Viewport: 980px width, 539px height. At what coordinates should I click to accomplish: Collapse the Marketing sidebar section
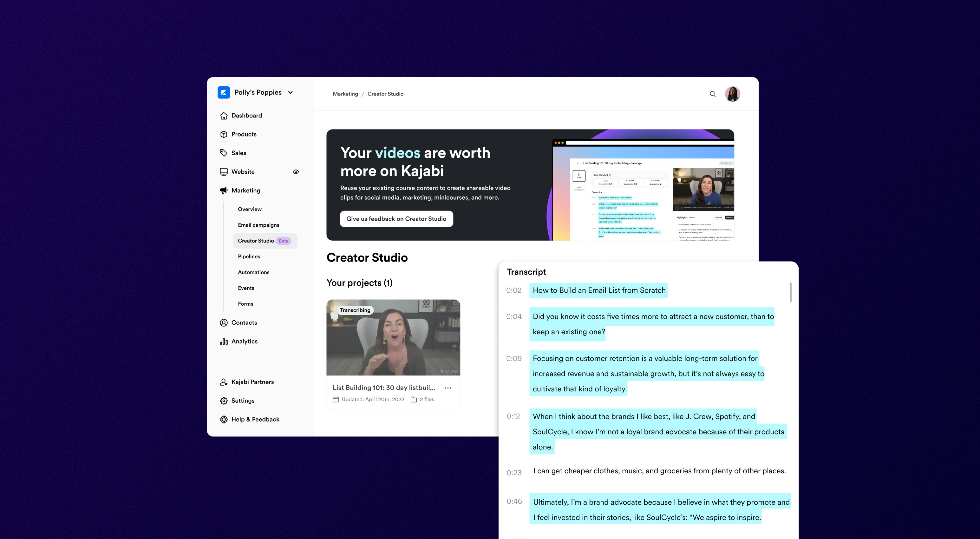coord(245,190)
